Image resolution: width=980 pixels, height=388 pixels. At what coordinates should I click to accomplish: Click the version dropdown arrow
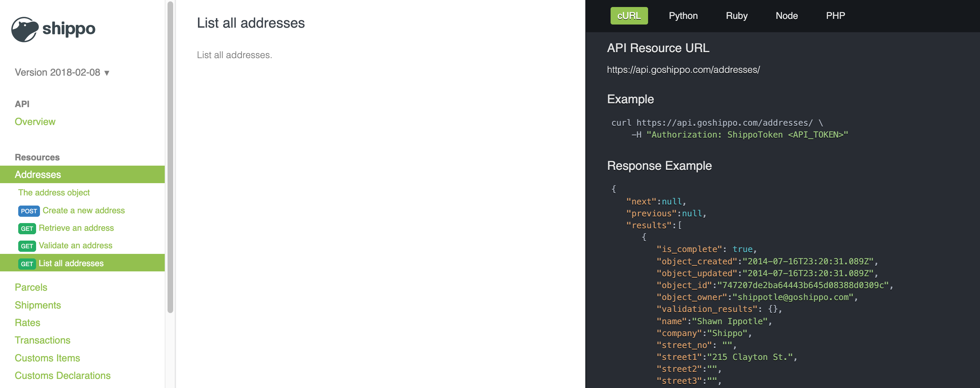tap(107, 73)
